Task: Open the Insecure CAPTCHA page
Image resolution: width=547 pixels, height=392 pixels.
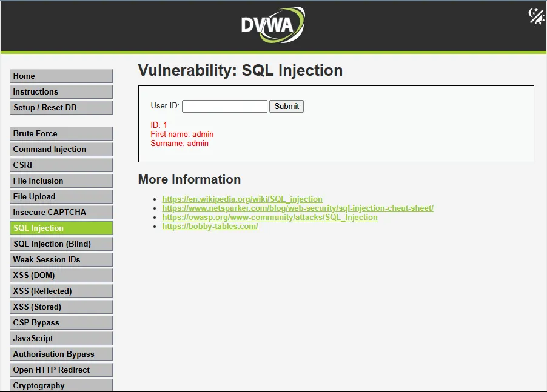Action: [61, 212]
